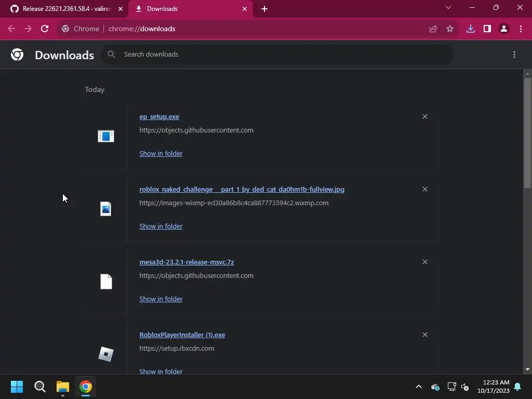Show ep_setup.exe in folder
This screenshot has height=399, width=532.
click(161, 153)
